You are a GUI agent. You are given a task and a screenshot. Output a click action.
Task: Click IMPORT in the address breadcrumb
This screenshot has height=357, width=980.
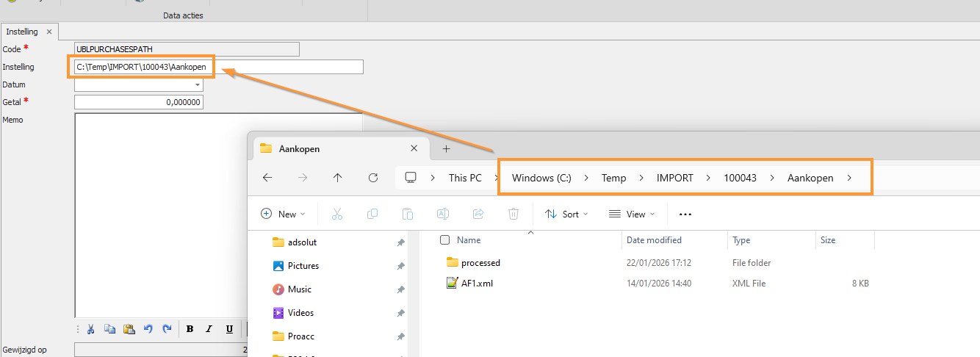[674, 178]
